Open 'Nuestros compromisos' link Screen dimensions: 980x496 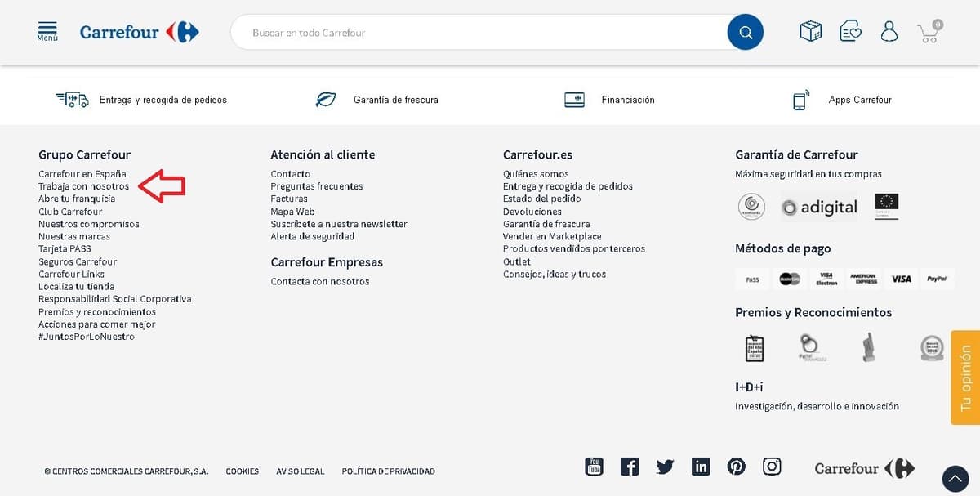coord(89,224)
